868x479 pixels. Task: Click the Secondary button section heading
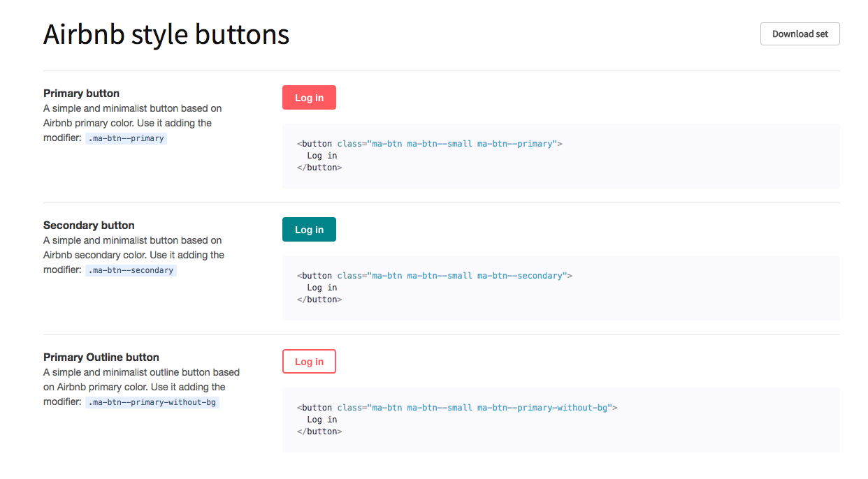tap(89, 225)
